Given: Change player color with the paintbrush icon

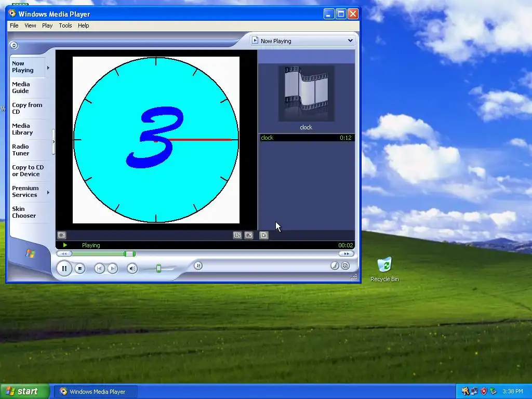Looking at the screenshot, I should (335, 265).
